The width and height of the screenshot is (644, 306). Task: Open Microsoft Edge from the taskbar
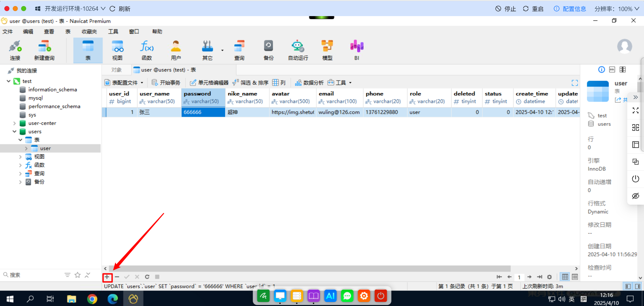point(113,299)
